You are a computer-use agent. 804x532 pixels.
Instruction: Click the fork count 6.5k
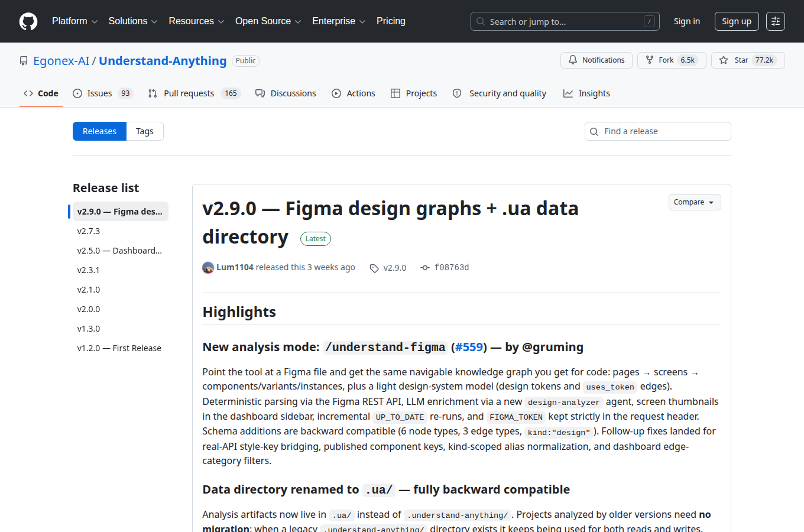pos(688,60)
